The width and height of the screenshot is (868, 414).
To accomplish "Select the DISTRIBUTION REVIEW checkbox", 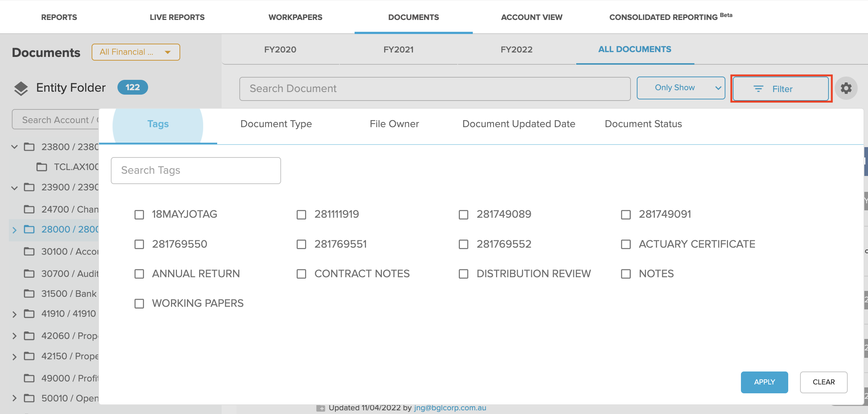I will click(464, 274).
